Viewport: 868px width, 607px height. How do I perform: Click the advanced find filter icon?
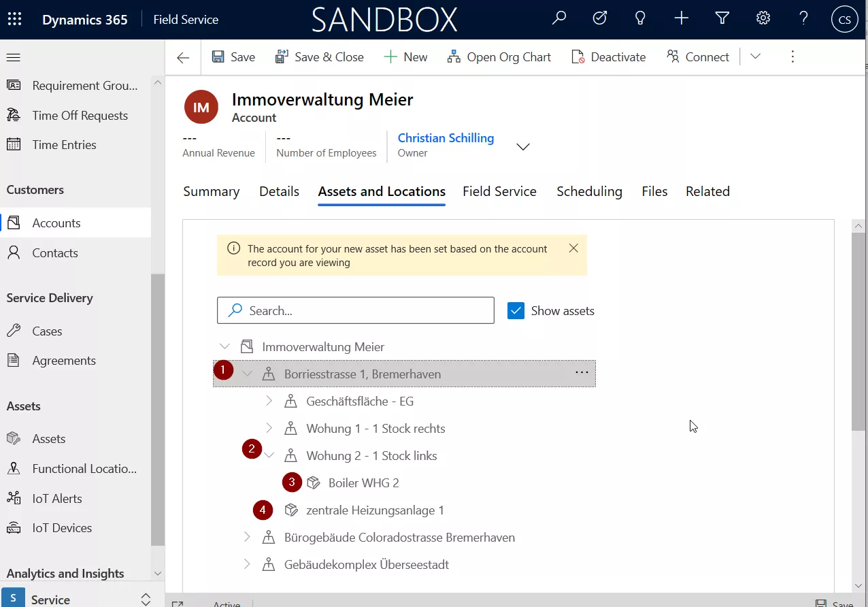(722, 19)
